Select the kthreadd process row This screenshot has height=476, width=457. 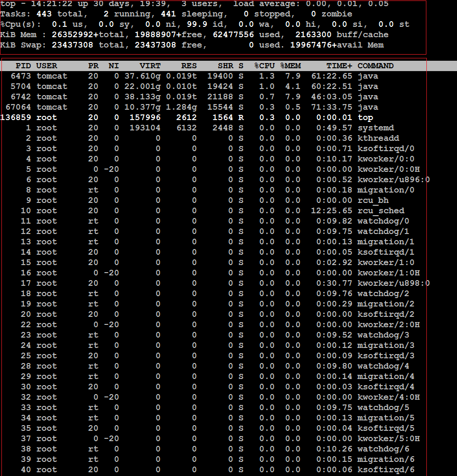pyautogui.click(x=188, y=138)
